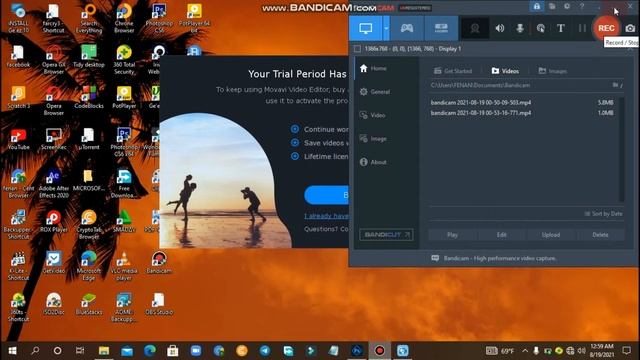This screenshot has height=360, width=640.
Task: Click the Upload button in Bandicam
Action: click(x=551, y=235)
